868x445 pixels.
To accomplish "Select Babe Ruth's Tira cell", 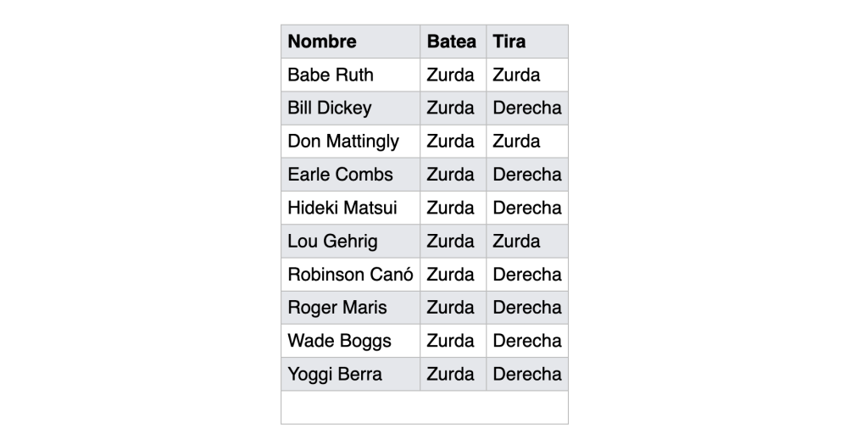I will (516, 75).
